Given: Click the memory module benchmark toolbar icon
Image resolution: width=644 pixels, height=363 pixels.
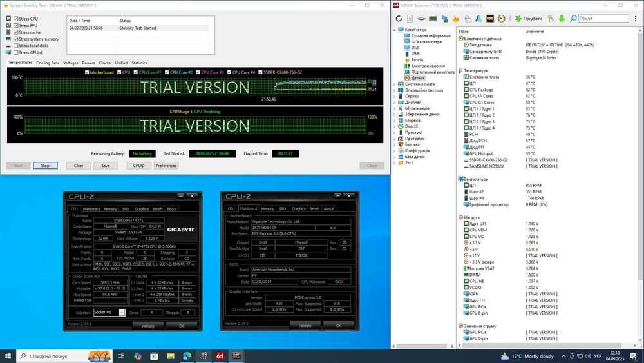Looking at the screenshot, I should 433,19.
